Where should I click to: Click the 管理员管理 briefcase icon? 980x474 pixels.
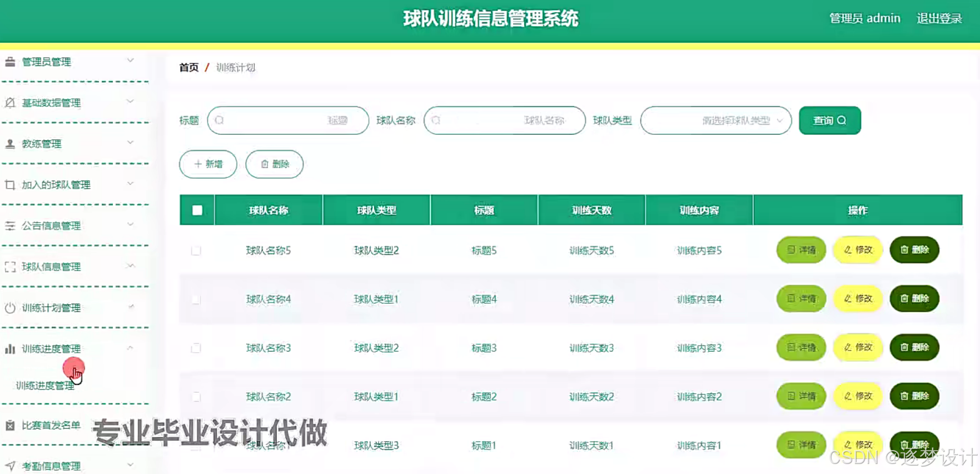click(x=10, y=62)
